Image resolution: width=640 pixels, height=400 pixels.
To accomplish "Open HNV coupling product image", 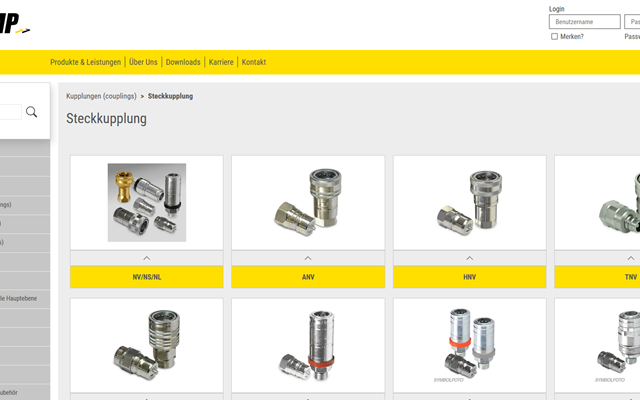I will coord(469,202).
